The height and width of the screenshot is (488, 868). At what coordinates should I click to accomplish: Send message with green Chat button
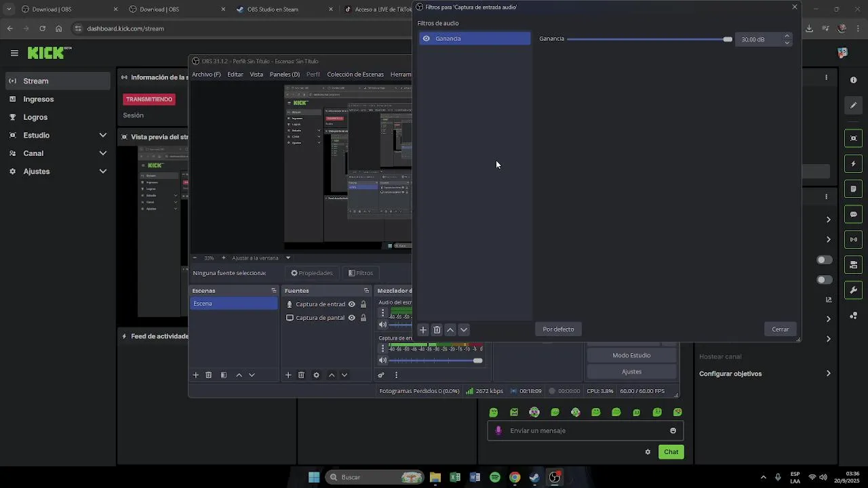pyautogui.click(x=671, y=452)
